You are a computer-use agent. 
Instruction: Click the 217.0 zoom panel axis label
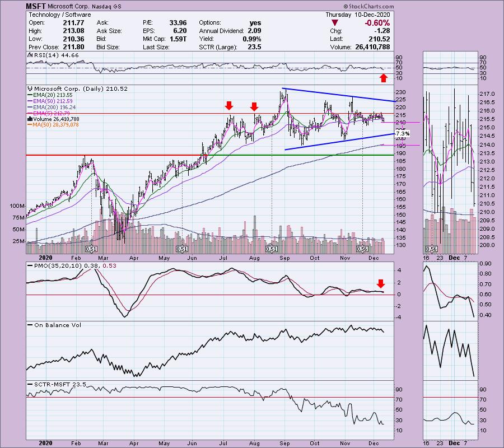point(487,94)
